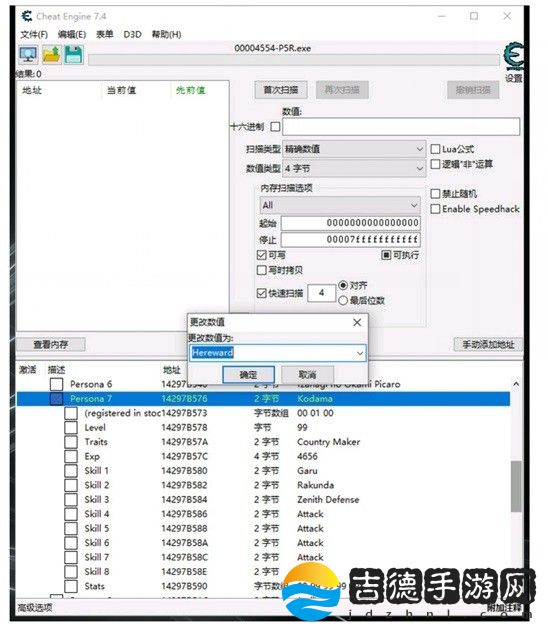
Task: Click the fast scan alignment value field
Action: coord(322,293)
